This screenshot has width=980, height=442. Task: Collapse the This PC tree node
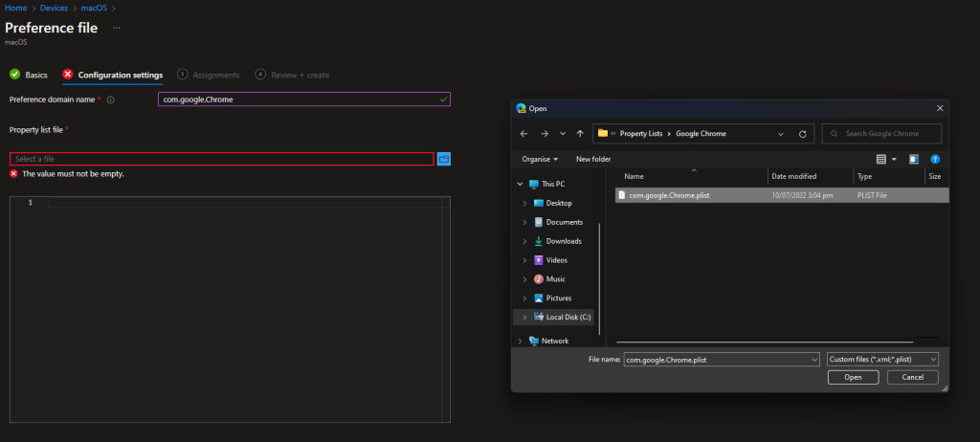tap(520, 185)
